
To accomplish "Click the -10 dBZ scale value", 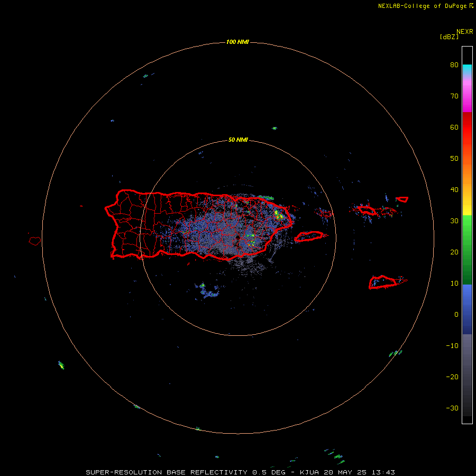I will click(452, 346).
